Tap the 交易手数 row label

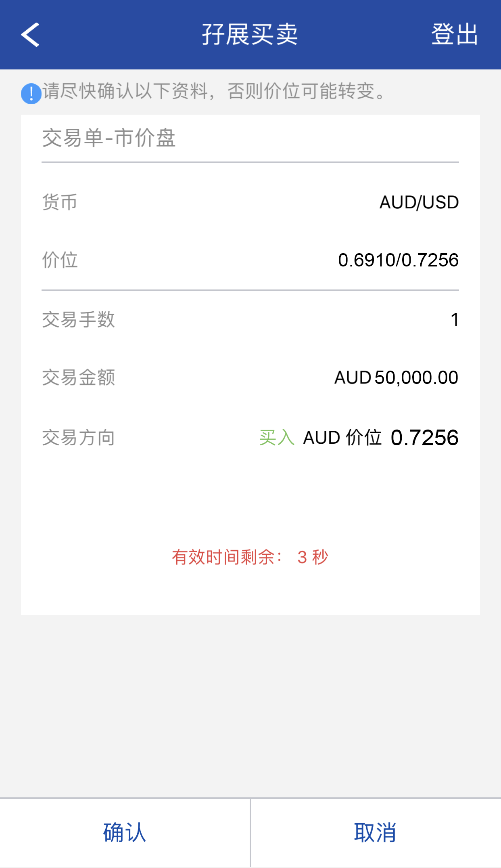point(79,320)
